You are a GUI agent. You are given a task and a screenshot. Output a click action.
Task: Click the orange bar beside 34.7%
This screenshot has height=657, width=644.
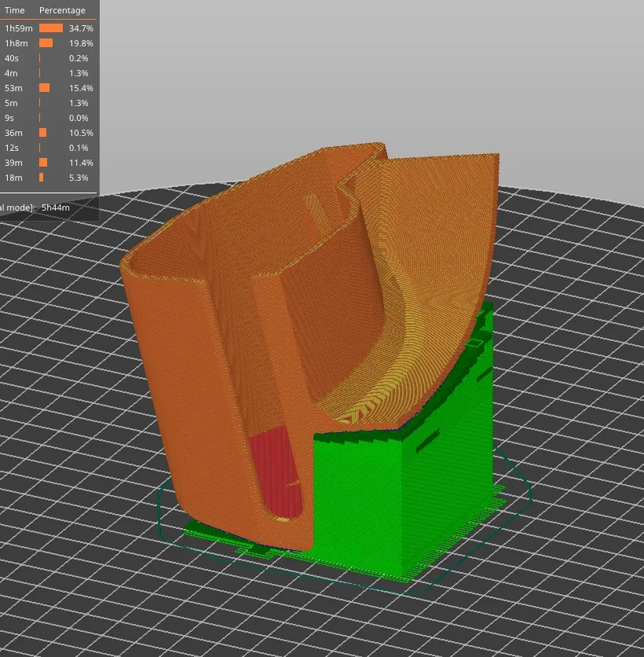51,28
